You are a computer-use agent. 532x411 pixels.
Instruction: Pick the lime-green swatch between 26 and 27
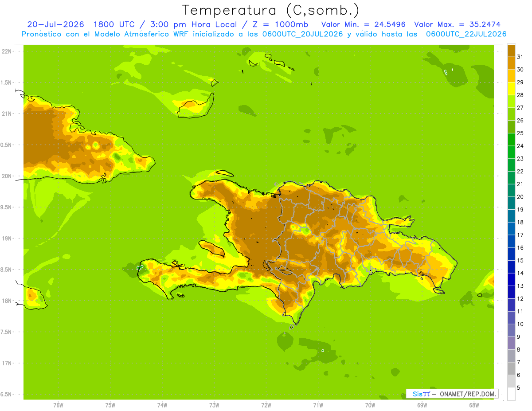[511, 114]
